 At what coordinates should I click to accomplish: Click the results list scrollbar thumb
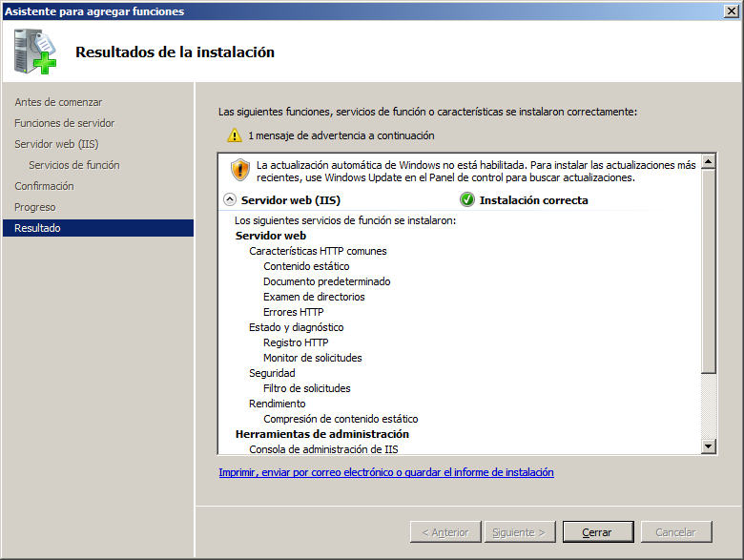coord(709,271)
